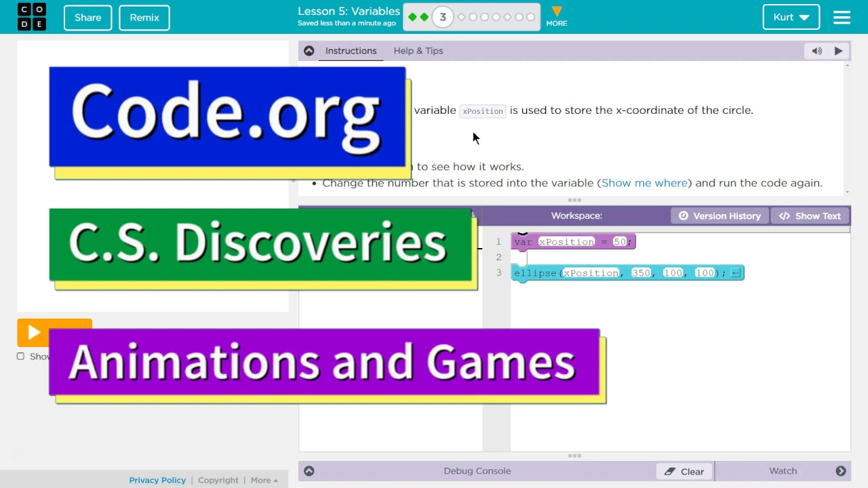Jump to level 10 circle bubble
This screenshot has height=488, width=868.
click(530, 17)
